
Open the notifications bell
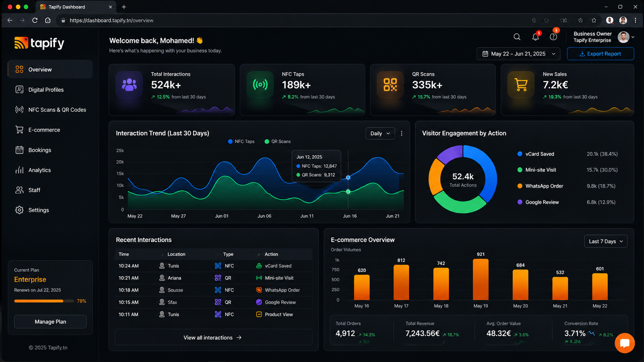click(x=535, y=37)
